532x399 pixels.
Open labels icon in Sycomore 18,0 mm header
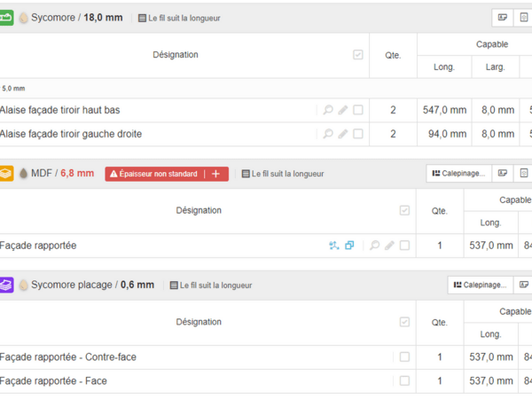(x=502, y=18)
